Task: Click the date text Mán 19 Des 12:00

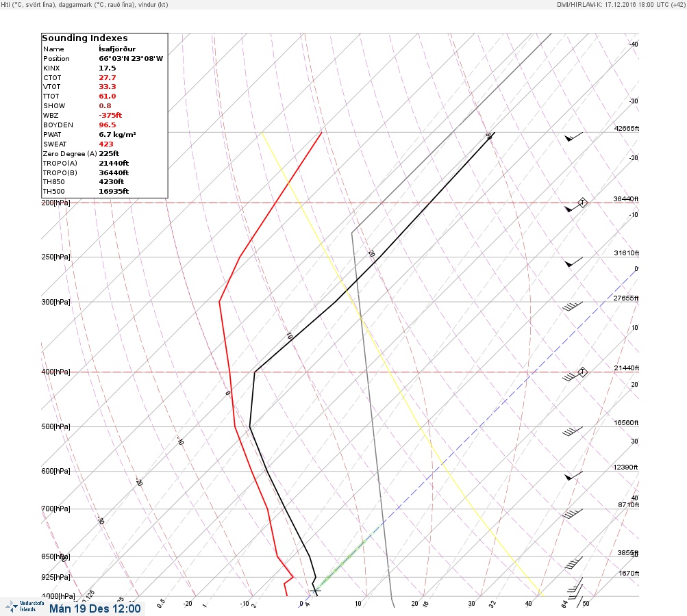Action: pos(95,608)
